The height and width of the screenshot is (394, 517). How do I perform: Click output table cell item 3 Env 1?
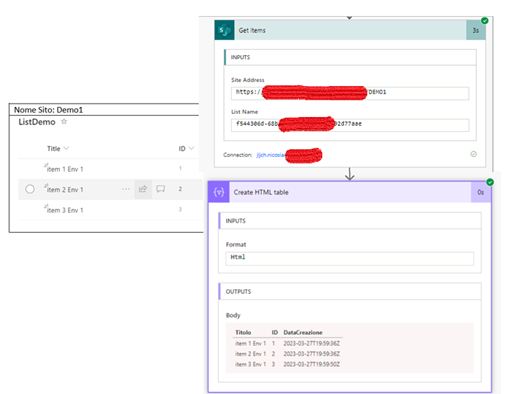pyautogui.click(x=251, y=364)
